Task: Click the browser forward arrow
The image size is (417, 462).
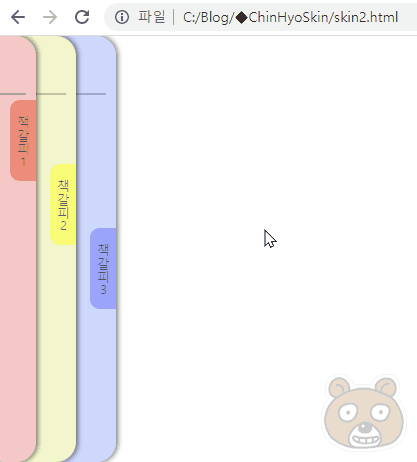Action: (50, 17)
